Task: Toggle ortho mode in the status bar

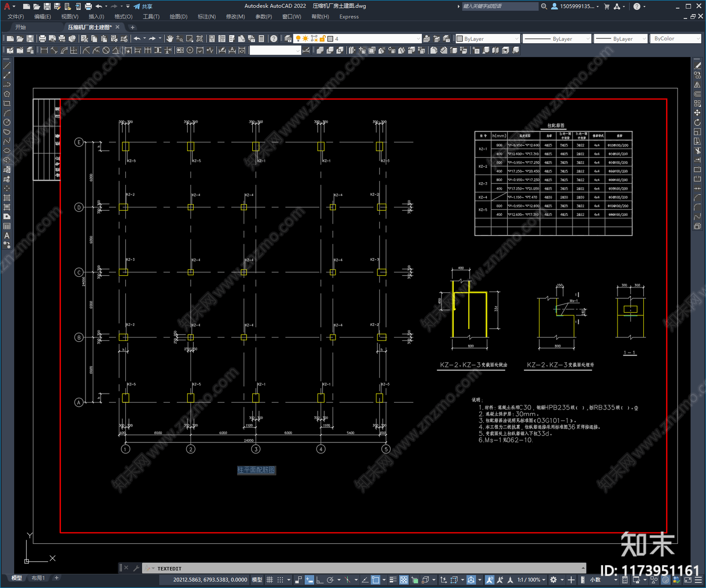Action: tap(319, 580)
